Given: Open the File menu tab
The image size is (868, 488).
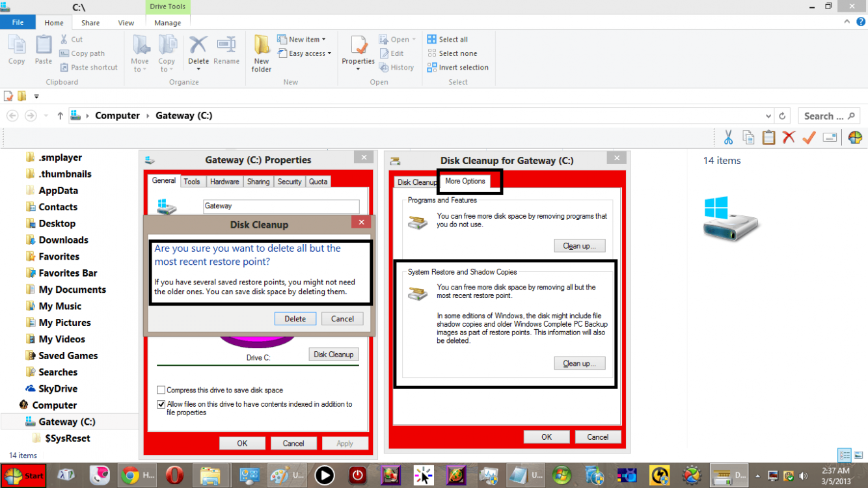Looking at the screenshot, I should coord(18,22).
